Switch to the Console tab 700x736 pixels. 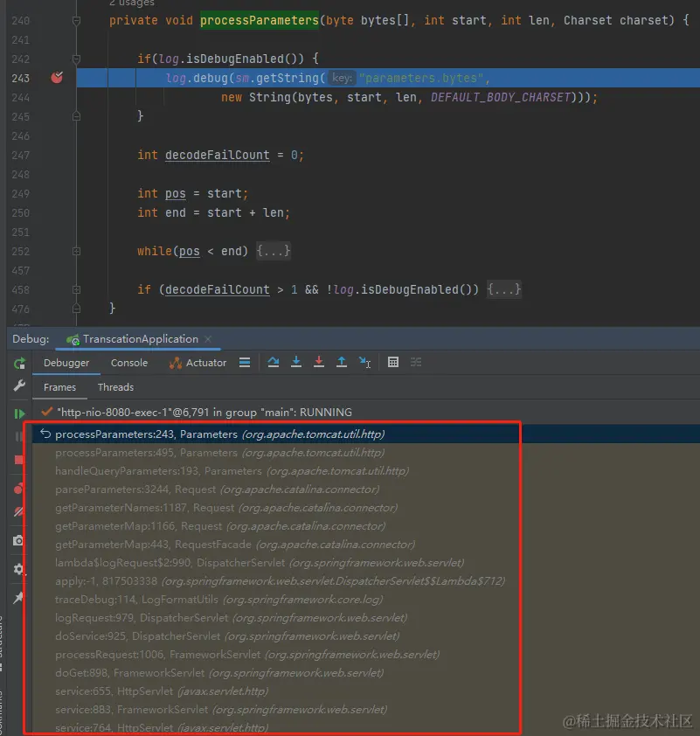click(x=129, y=363)
